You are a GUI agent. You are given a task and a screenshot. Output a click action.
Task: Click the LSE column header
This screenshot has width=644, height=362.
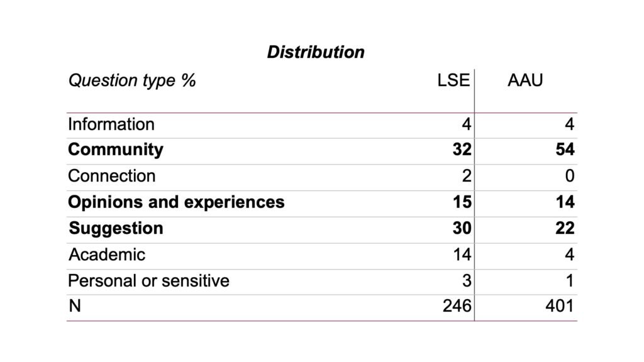coord(453,81)
